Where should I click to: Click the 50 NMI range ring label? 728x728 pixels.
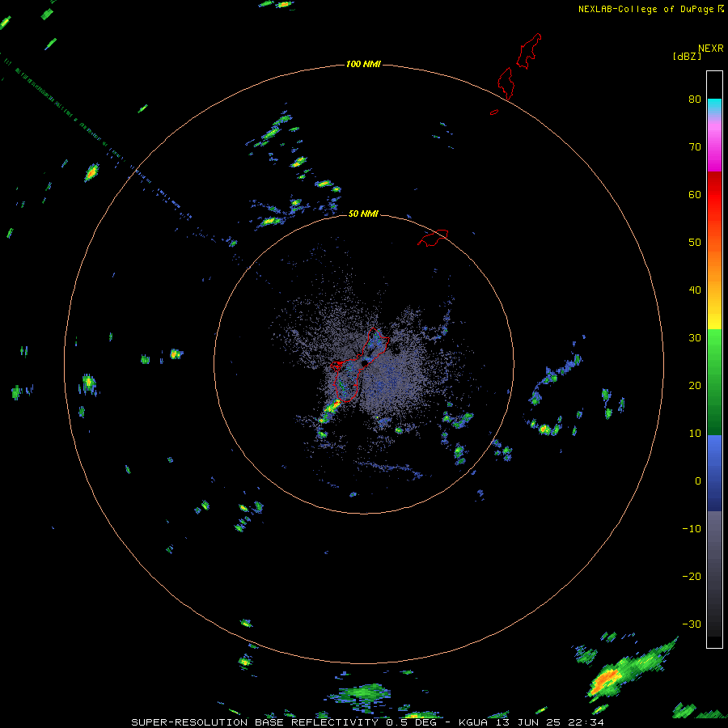[x=363, y=214]
